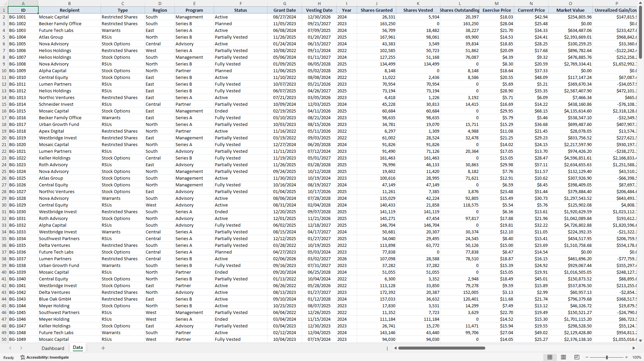The height and width of the screenshot is (361, 644).
Task: Click the sheet tab bar options dots
Action: click(387, 348)
